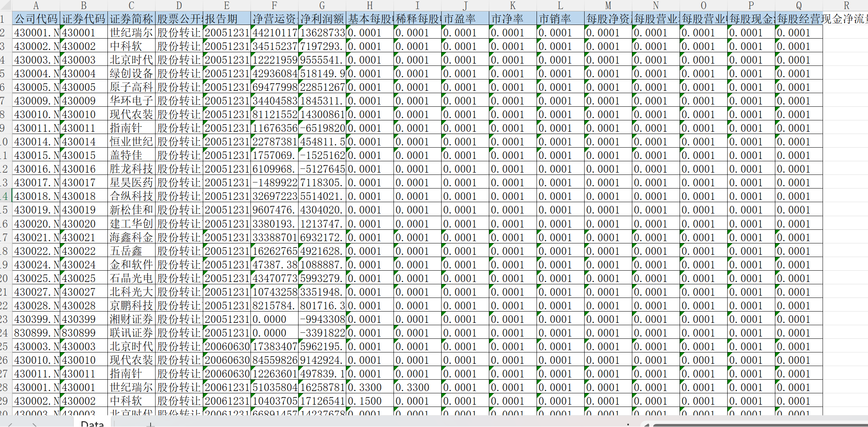
Task: Add a new sheet with plus icon
Action: (x=151, y=425)
